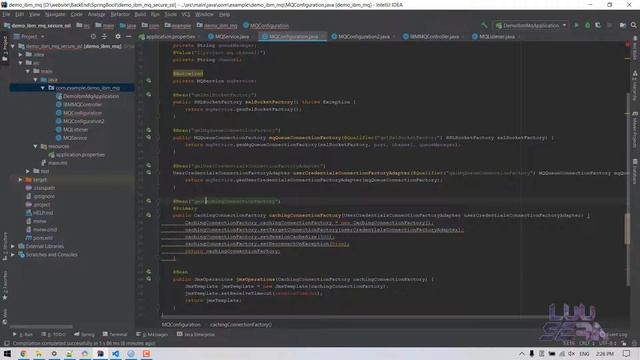Open Project panel settings gear
This screenshot has width=640, height=360.
(x=118, y=36)
